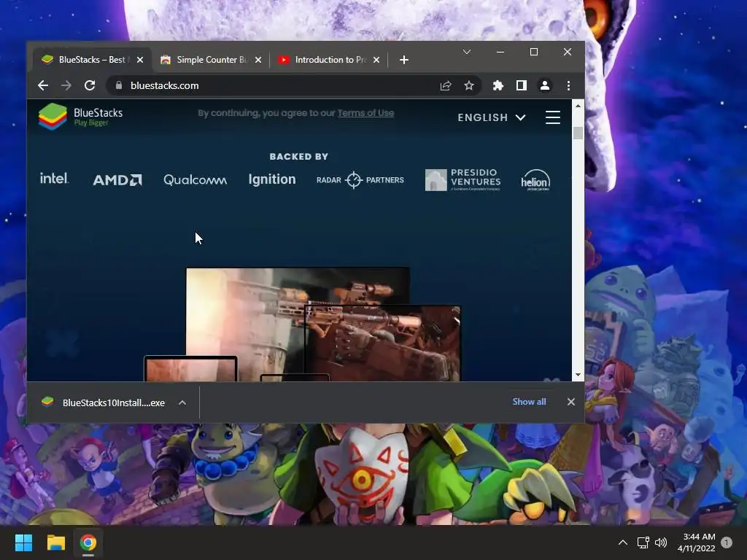
Task: Share this page via address bar icon
Action: click(x=446, y=86)
